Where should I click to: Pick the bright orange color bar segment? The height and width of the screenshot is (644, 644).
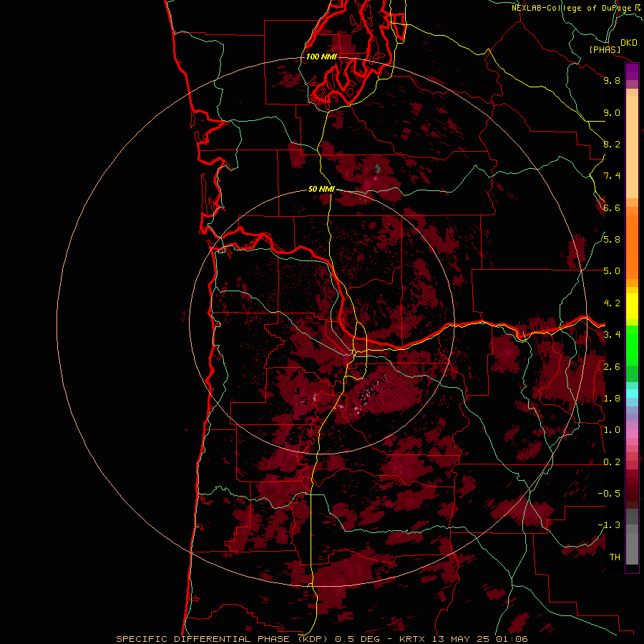[632, 248]
